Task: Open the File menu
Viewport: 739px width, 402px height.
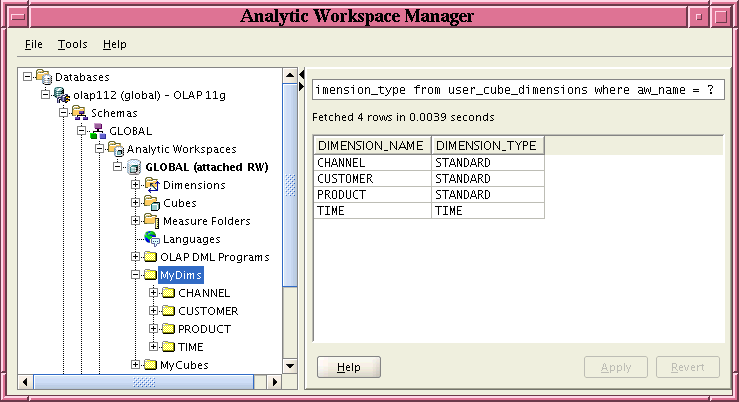Action: [33, 44]
